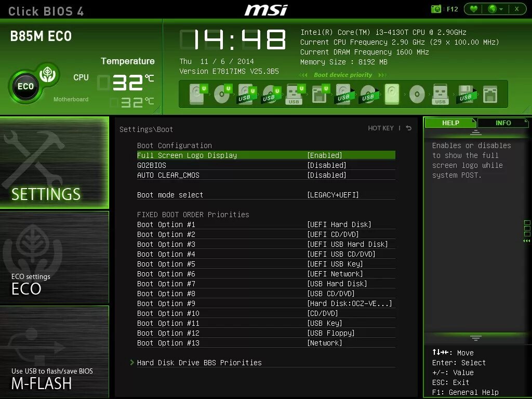Viewport: 532px width, 399px height.
Task: Expand Hard Disk Drive BBS Priorities submenu
Action: [x=199, y=363]
